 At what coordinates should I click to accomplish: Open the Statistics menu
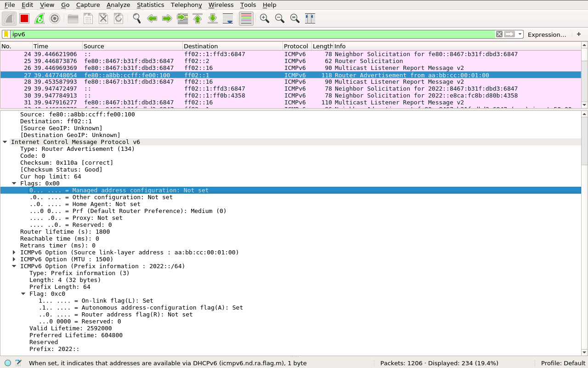click(x=150, y=5)
